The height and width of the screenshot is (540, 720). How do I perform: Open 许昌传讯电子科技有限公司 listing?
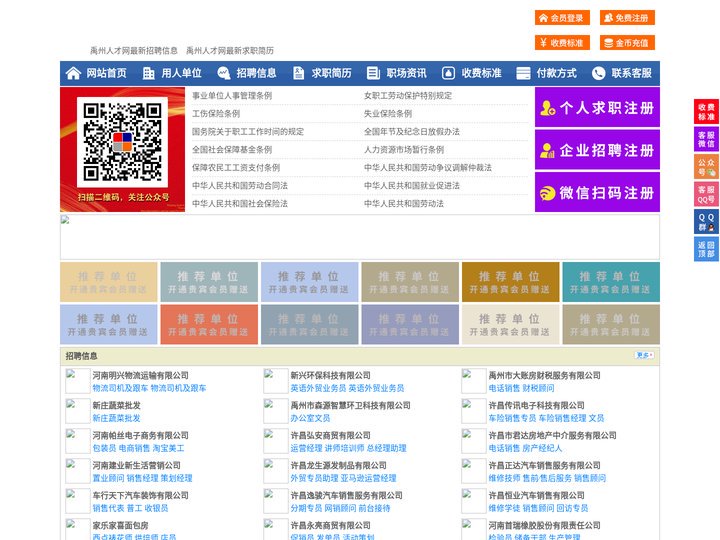point(536,405)
